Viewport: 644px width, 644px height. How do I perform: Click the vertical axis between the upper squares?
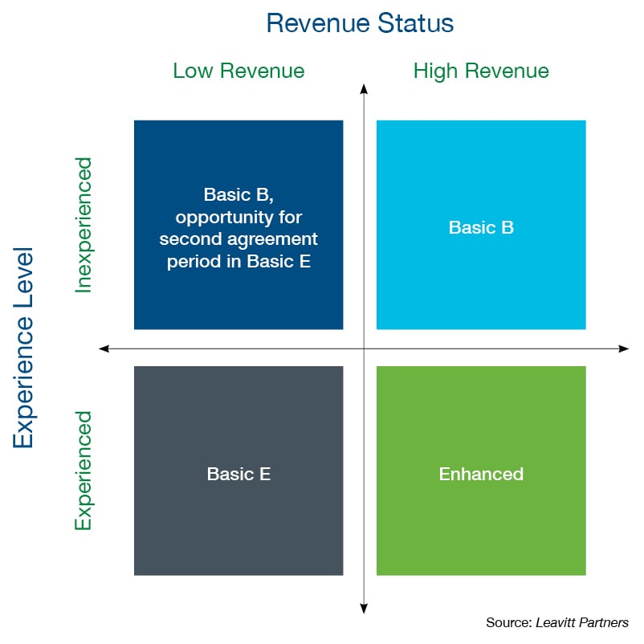click(364, 225)
